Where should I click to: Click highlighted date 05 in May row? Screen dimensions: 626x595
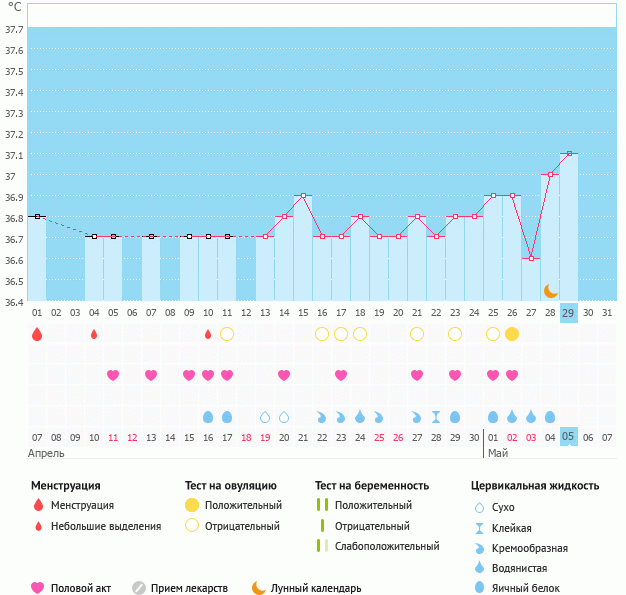click(x=569, y=437)
